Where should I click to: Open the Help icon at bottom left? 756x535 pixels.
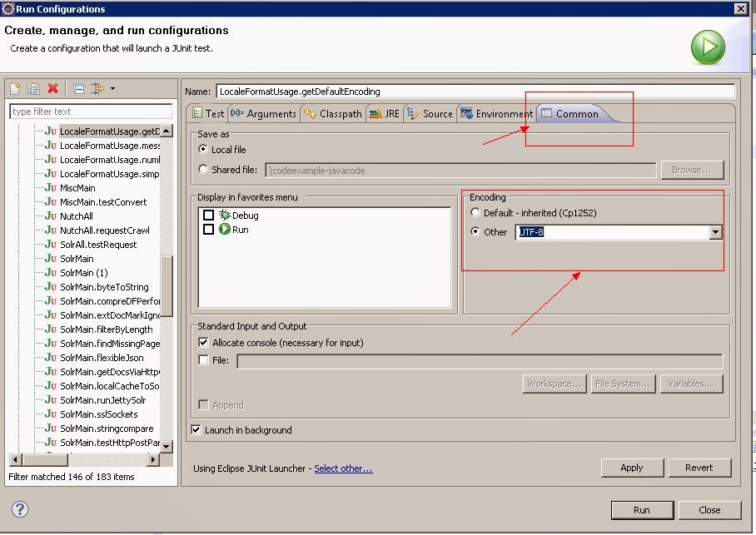click(x=18, y=510)
